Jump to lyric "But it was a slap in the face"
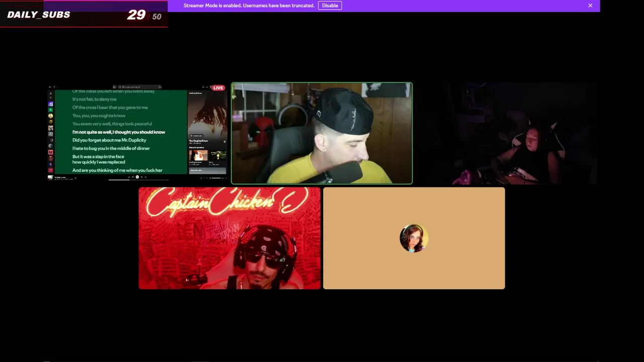The image size is (644, 362). (98, 156)
